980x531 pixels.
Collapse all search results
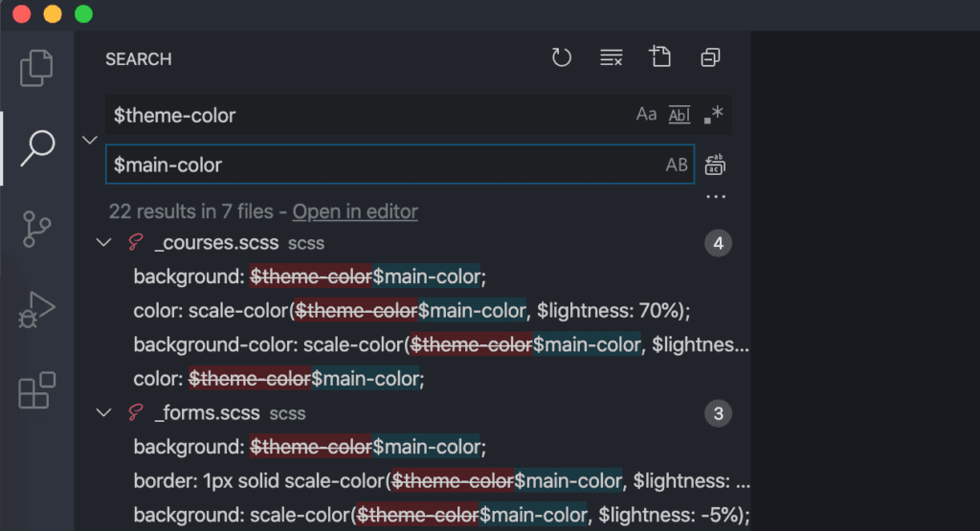point(710,57)
